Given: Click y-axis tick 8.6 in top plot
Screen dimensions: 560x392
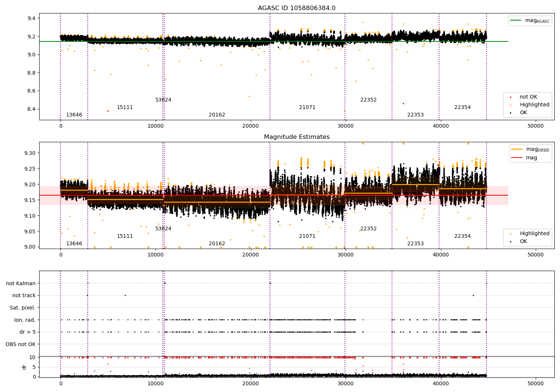Looking at the screenshot, I should [32, 91].
